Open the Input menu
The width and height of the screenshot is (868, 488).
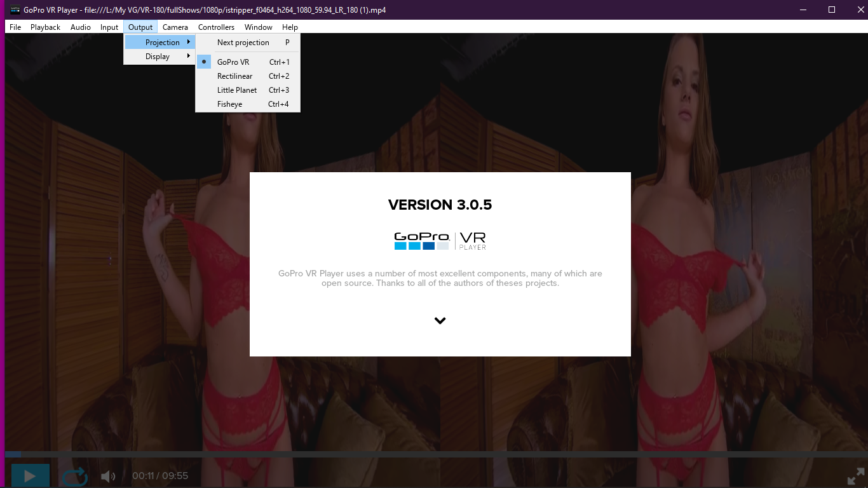[x=109, y=27]
